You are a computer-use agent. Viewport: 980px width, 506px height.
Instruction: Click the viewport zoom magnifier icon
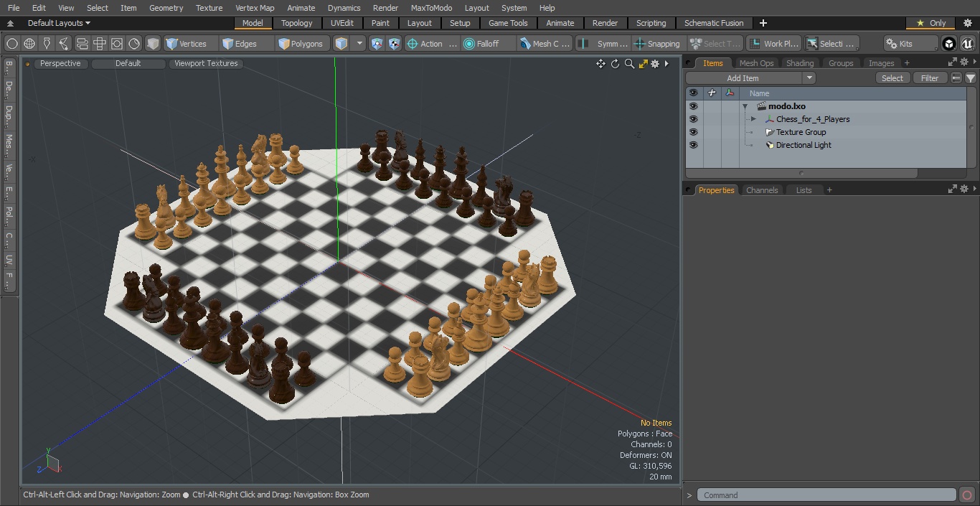(x=629, y=64)
